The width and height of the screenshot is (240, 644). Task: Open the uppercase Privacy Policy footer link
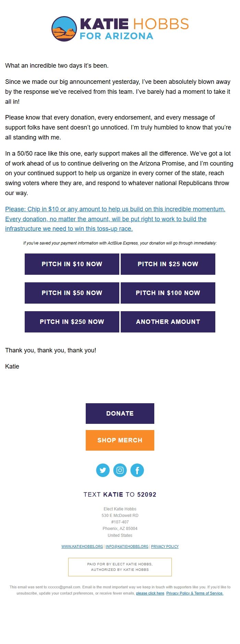coord(165,546)
